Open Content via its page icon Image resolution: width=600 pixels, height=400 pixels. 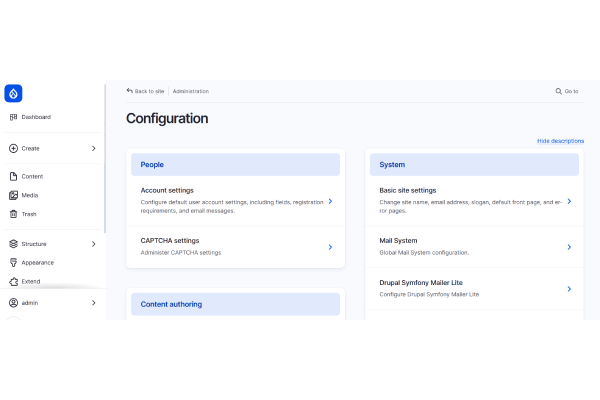pyautogui.click(x=13, y=176)
